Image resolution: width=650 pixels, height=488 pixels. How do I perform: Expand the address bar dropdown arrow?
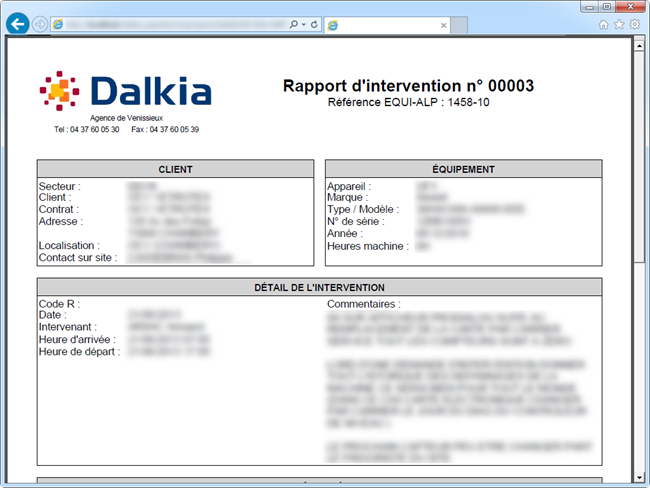tap(303, 24)
